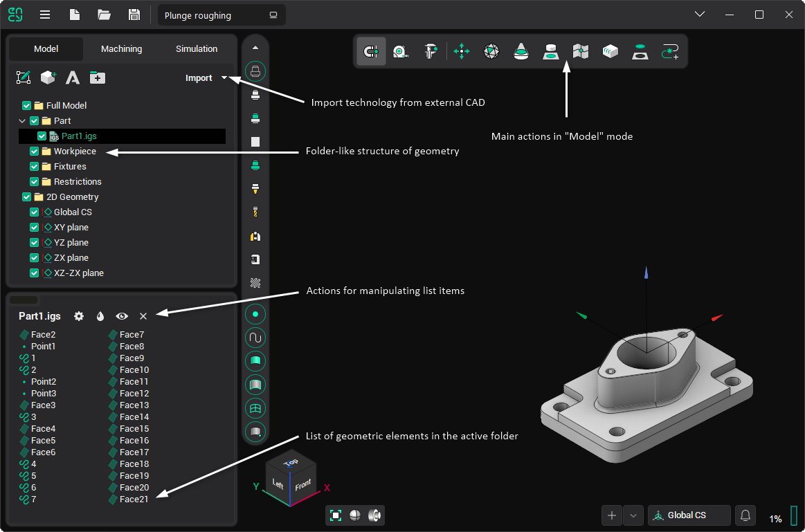Viewport: 805px width, 532px height.
Task: Click the move/transform arrows icon
Action: click(x=462, y=51)
